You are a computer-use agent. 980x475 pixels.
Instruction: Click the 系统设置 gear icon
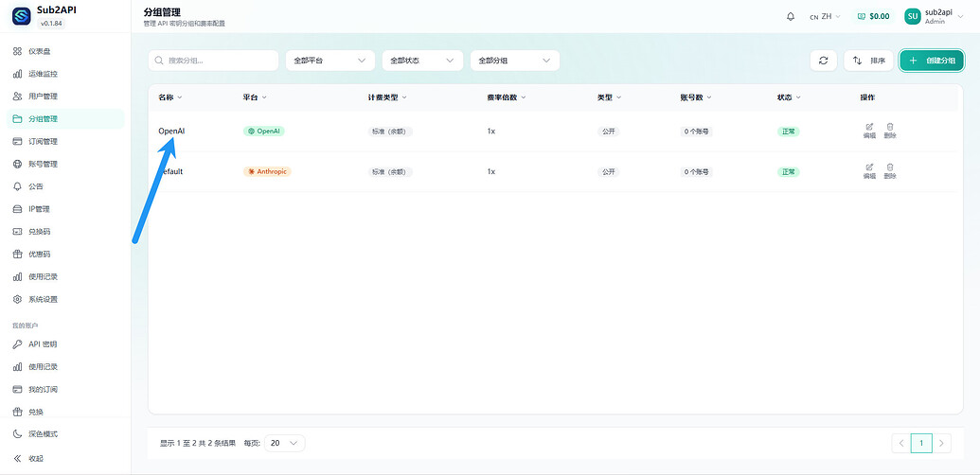pyautogui.click(x=17, y=299)
